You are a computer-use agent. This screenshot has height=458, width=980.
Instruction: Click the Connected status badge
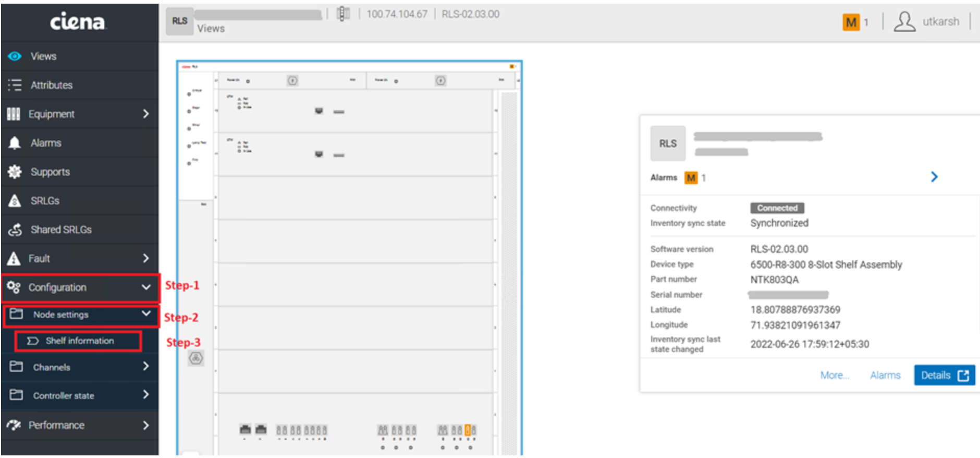coord(777,208)
